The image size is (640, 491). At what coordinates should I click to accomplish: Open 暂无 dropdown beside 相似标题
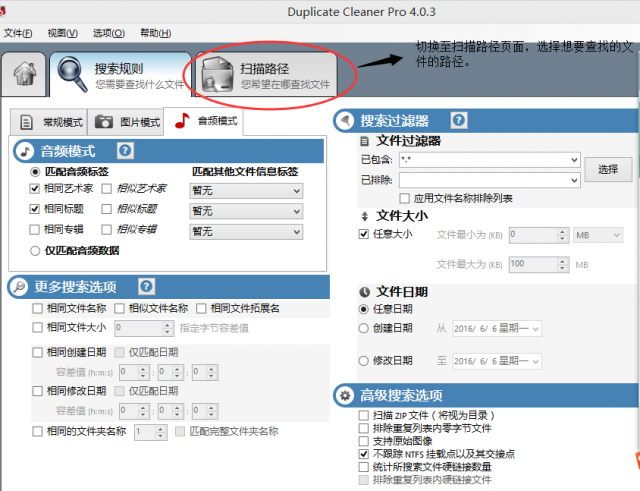pos(246,211)
